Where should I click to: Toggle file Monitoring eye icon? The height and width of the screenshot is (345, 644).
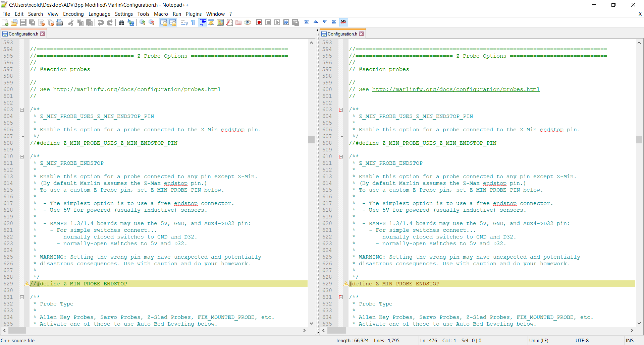tap(248, 22)
